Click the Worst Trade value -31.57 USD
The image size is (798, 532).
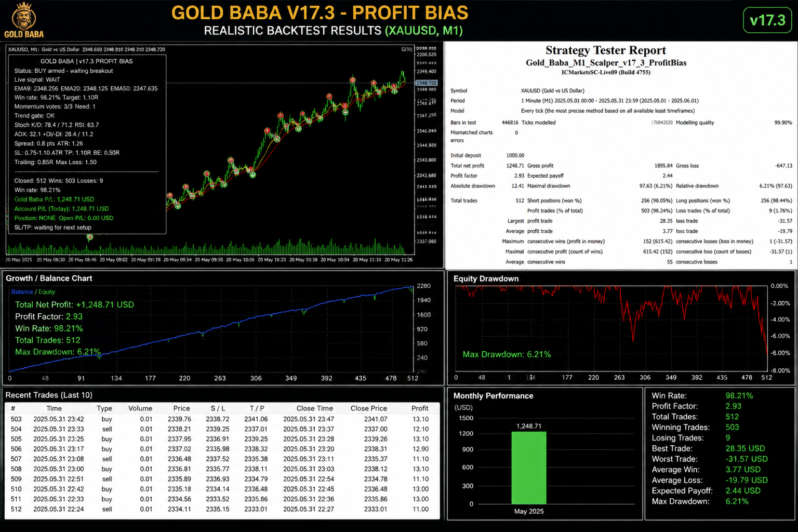(747, 459)
